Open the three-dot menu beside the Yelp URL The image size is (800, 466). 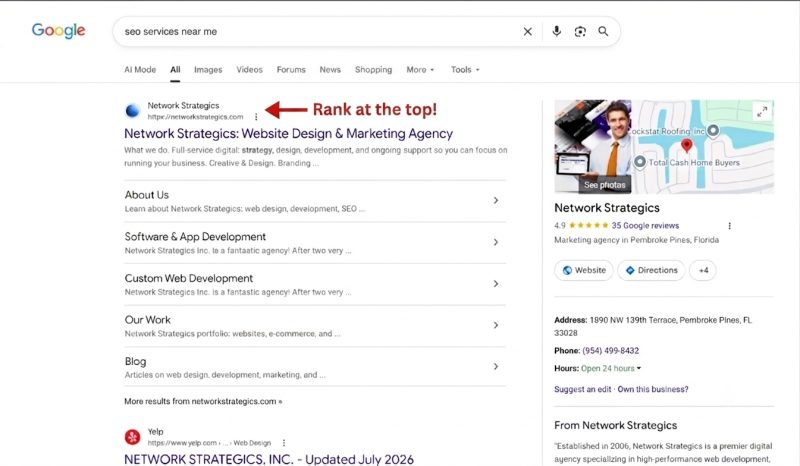click(x=284, y=443)
